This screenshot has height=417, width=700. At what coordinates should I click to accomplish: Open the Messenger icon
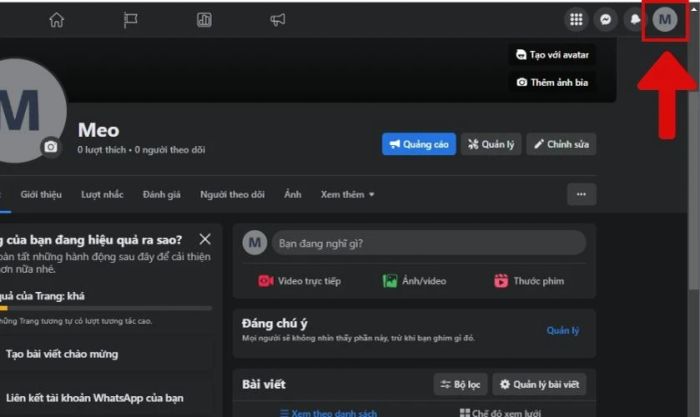(605, 20)
